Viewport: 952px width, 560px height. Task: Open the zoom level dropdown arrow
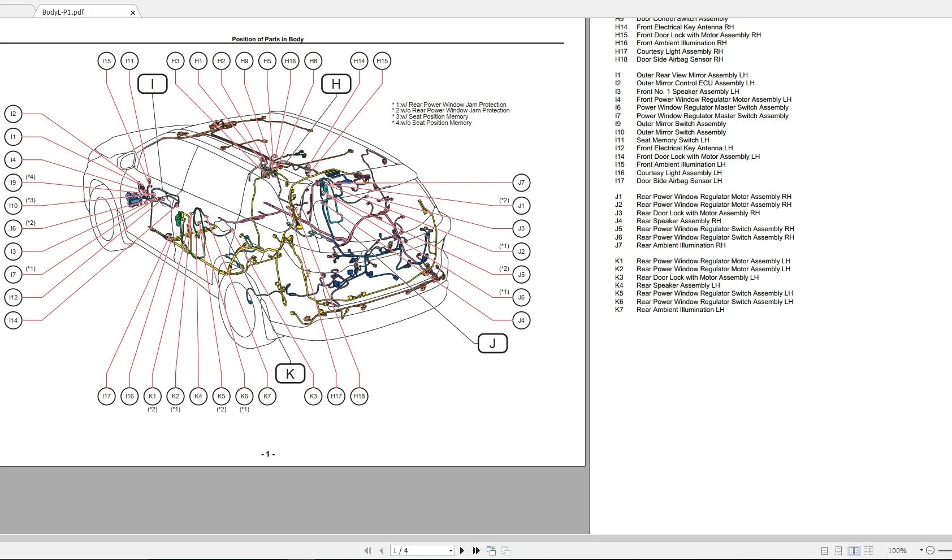click(921, 550)
